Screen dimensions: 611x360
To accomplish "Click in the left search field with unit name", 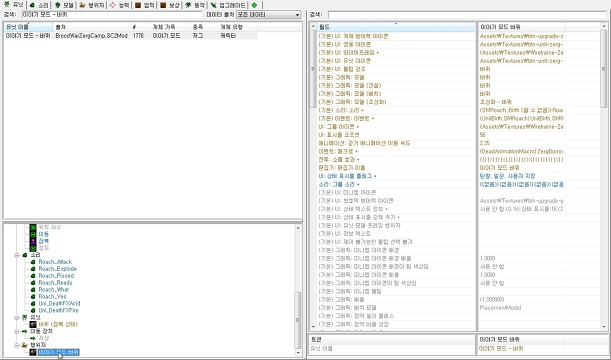I will click(x=111, y=15).
